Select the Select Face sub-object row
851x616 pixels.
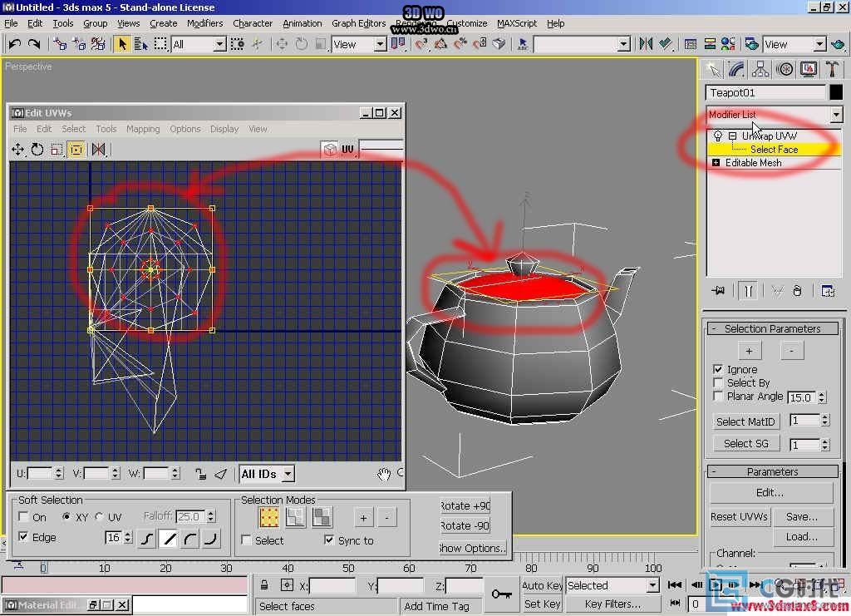pos(774,150)
